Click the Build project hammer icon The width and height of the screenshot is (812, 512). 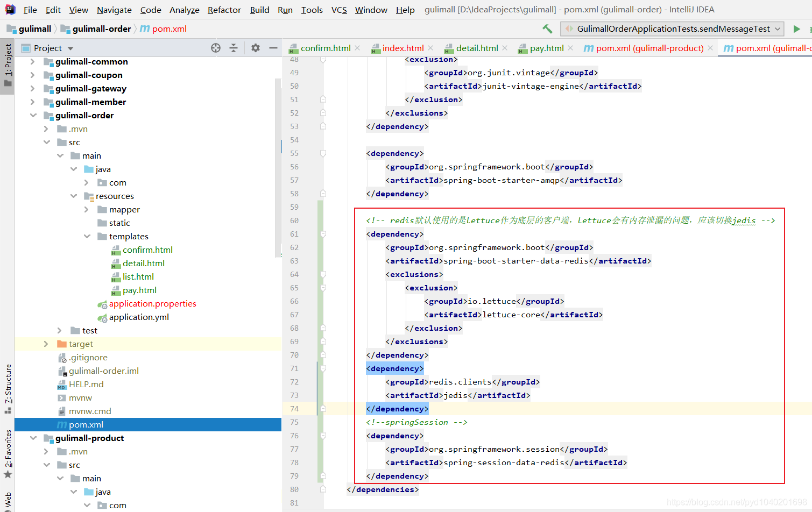(547, 29)
